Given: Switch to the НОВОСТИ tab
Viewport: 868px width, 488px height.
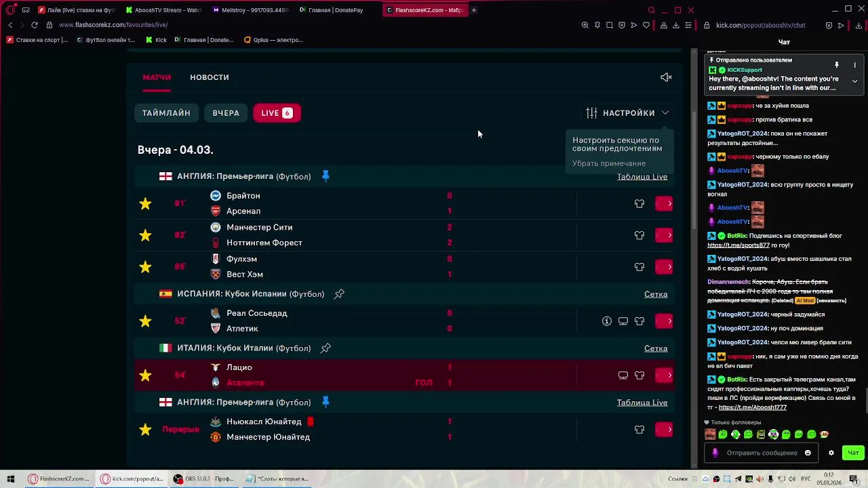Looking at the screenshot, I should (210, 77).
